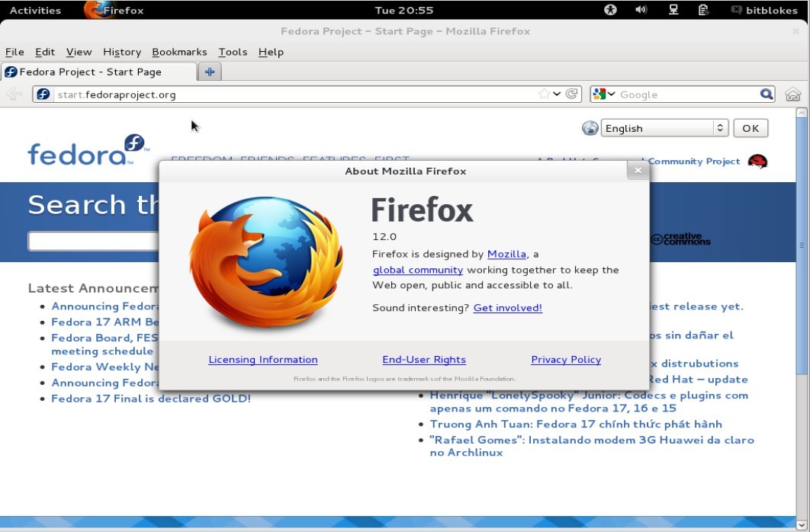Bookmark page with the star icon
This screenshot has width=810, height=532.
pyautogui.click(x=544, y=94)
